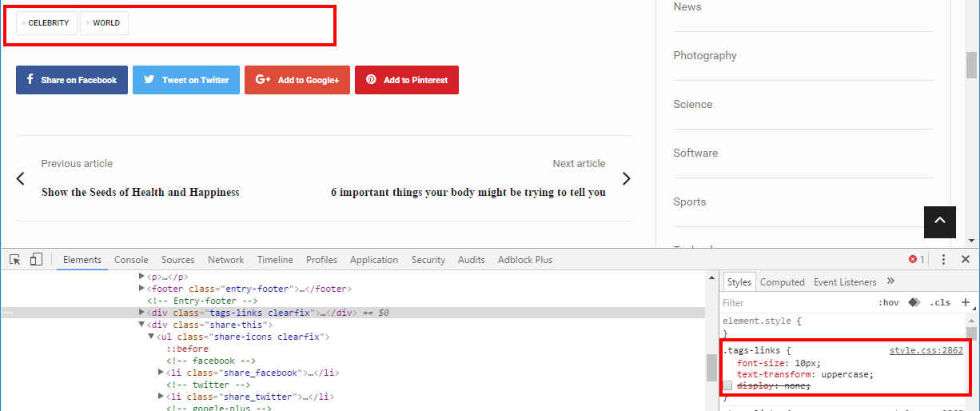Click the red error count indicator

click(x=916, y=260)
